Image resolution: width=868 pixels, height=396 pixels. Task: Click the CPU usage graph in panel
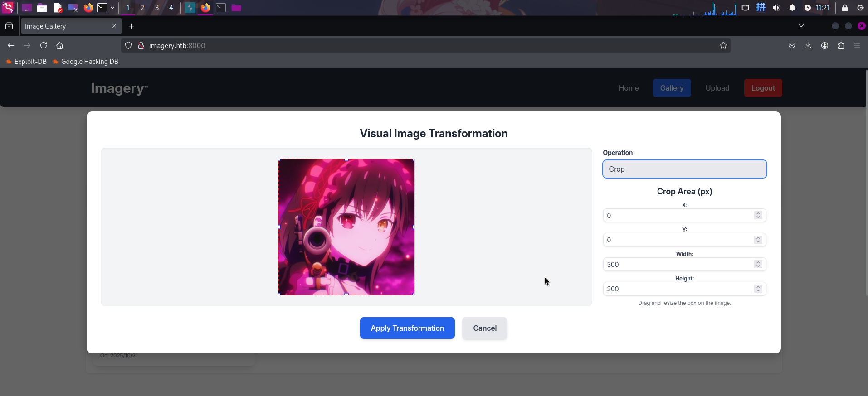coord(705,9)
